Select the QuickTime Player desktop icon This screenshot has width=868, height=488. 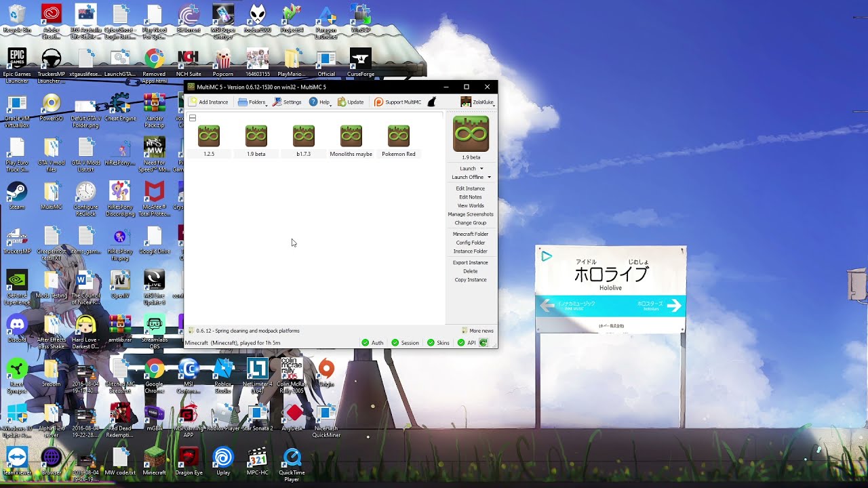point(292,464)
